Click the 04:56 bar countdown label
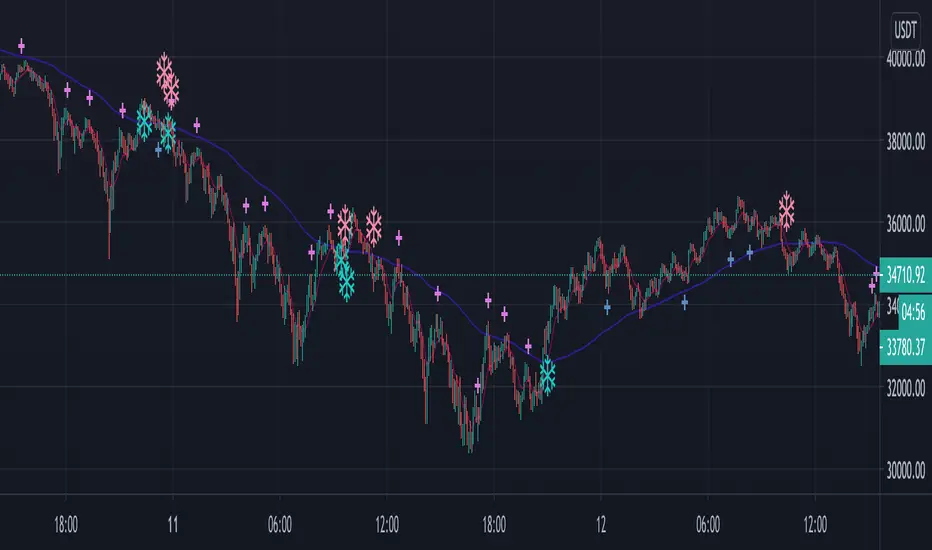Screen dimensions: 932x550 [x=915, y=311]
